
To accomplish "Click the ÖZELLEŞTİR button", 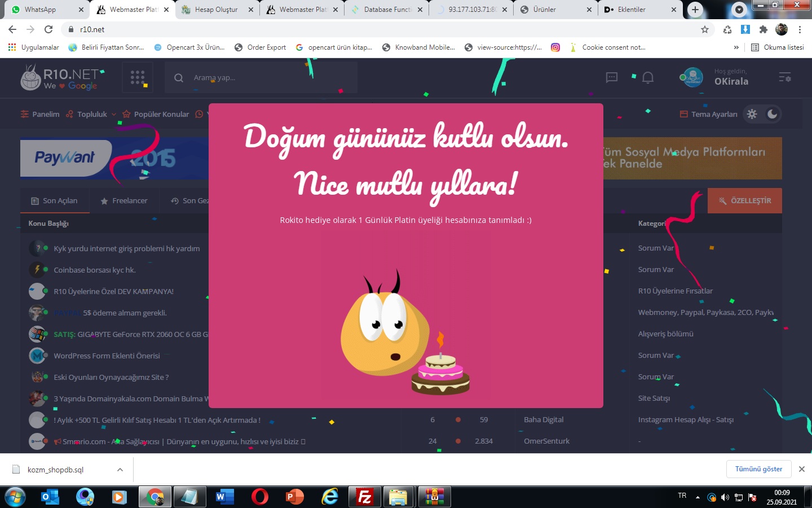I will tap(744, 201).
